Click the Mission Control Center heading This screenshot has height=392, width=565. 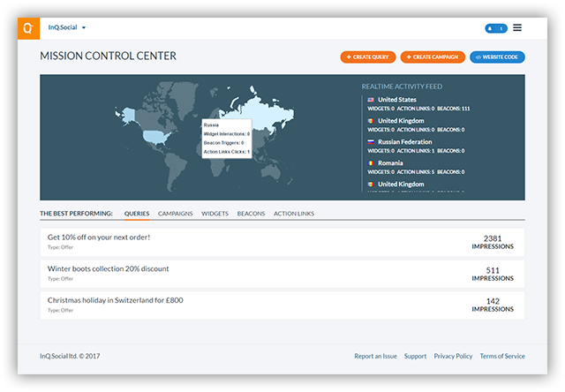click(x=108, y=56)
